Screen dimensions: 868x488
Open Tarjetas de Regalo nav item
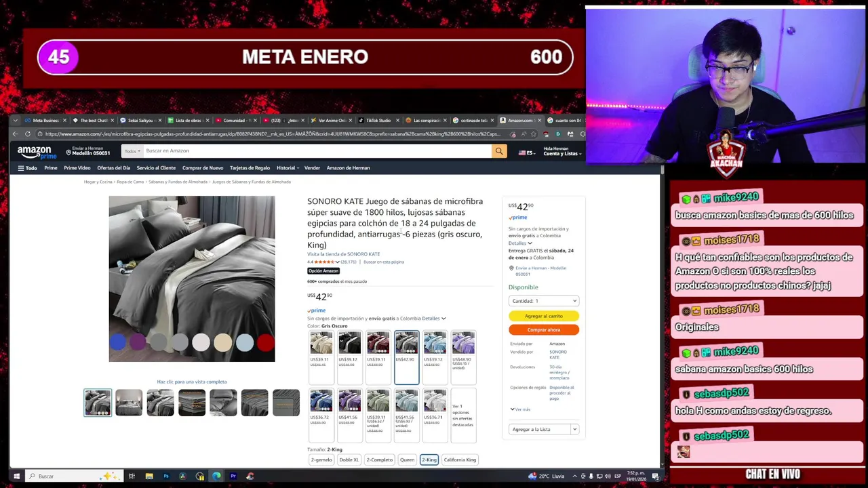(250, 168)
